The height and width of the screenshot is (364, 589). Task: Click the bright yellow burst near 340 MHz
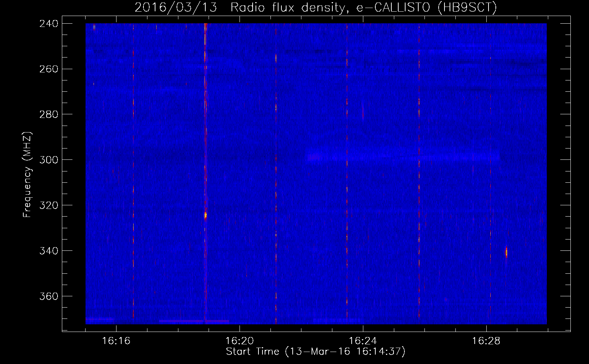coord(506,252)
